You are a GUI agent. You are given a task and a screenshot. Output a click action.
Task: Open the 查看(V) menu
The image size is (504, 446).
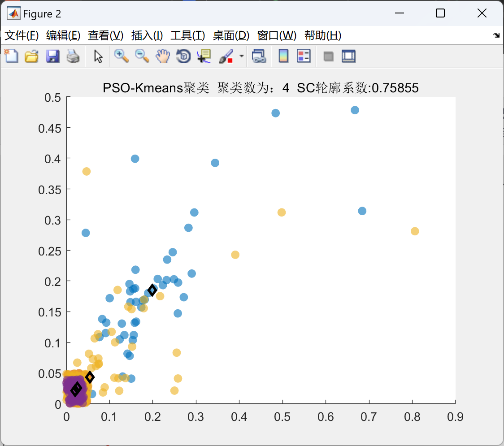point(105,35)
